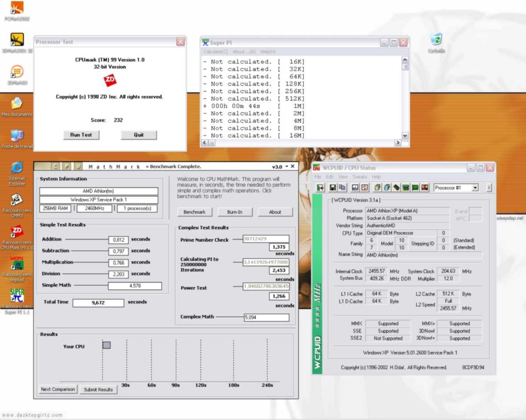Image resolution: width=526 pixels, height=420 pixels.
Task: Click the graph picture icon in WCPUID toolbar
Action: (x=355, y=188)
